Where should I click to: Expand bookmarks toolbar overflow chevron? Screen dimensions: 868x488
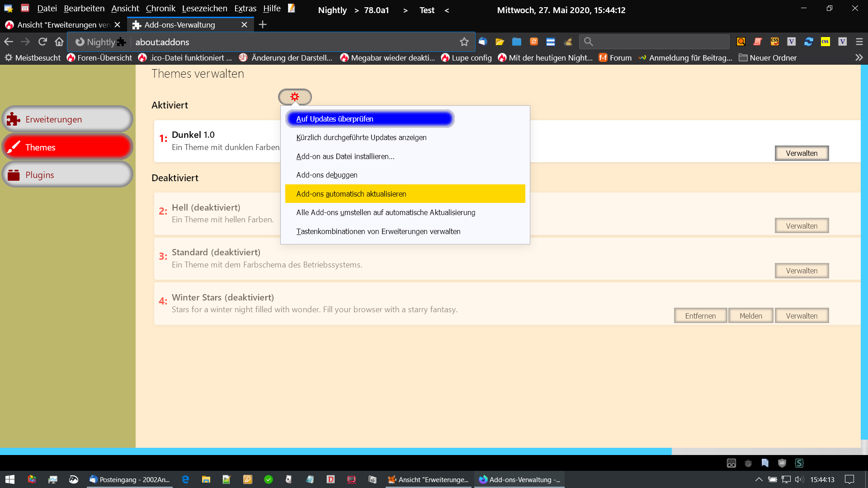[859, 58]
